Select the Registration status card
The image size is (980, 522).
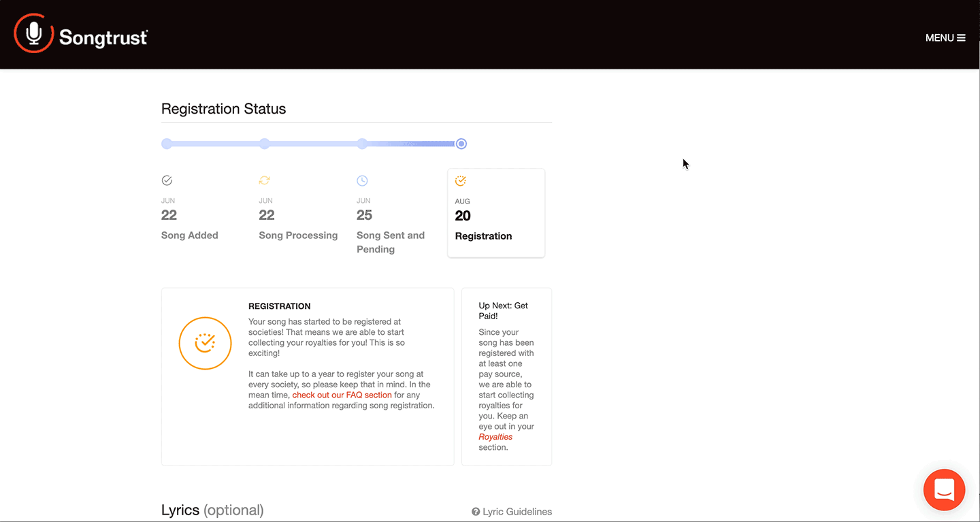[x=496, y=213]
